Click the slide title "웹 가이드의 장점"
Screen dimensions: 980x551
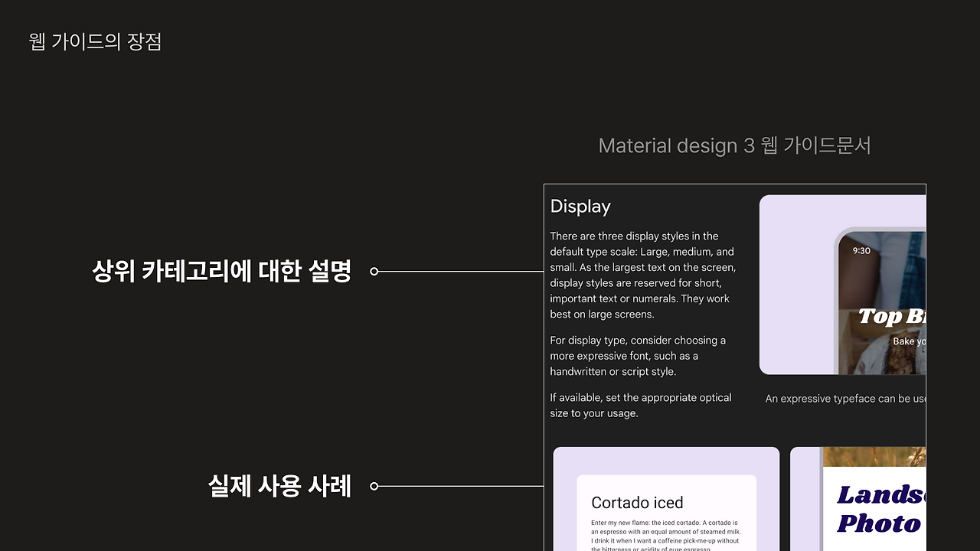click(95, 41)
